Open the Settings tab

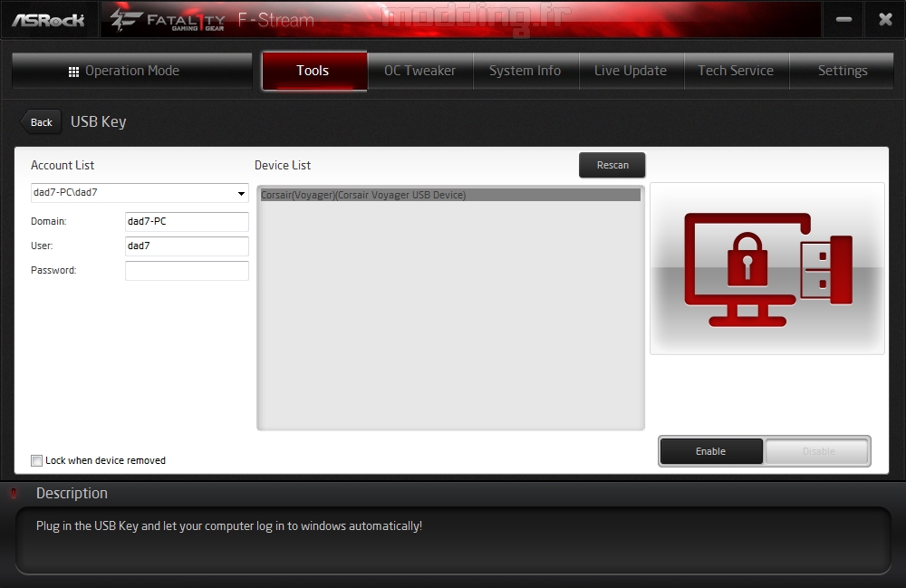coord(842,71)
